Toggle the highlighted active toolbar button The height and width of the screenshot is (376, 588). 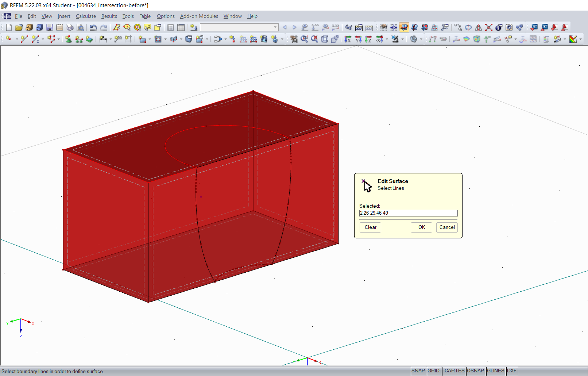[404, 27]
